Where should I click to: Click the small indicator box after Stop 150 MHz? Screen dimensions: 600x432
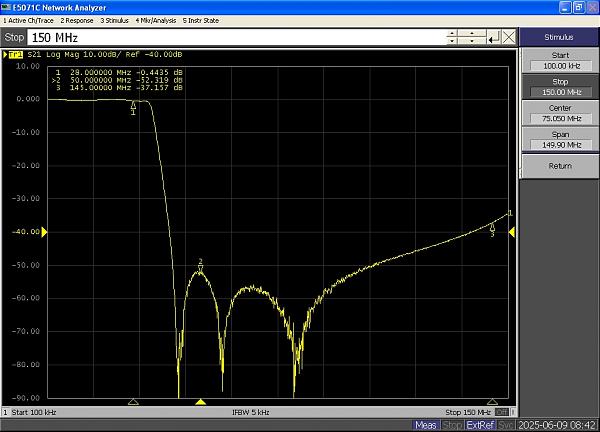pyautogui.click(x=501, y=412)
